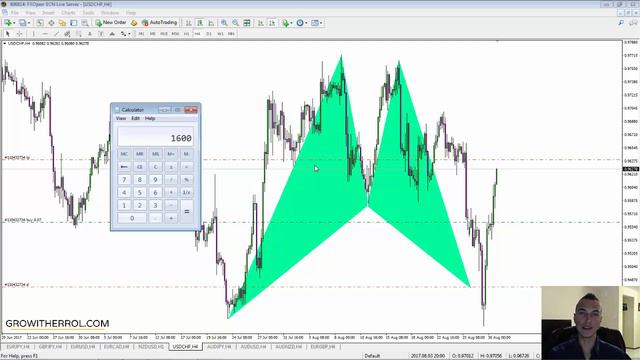
Task: Switch chart to line chart icon
Action: coord(211,23)
